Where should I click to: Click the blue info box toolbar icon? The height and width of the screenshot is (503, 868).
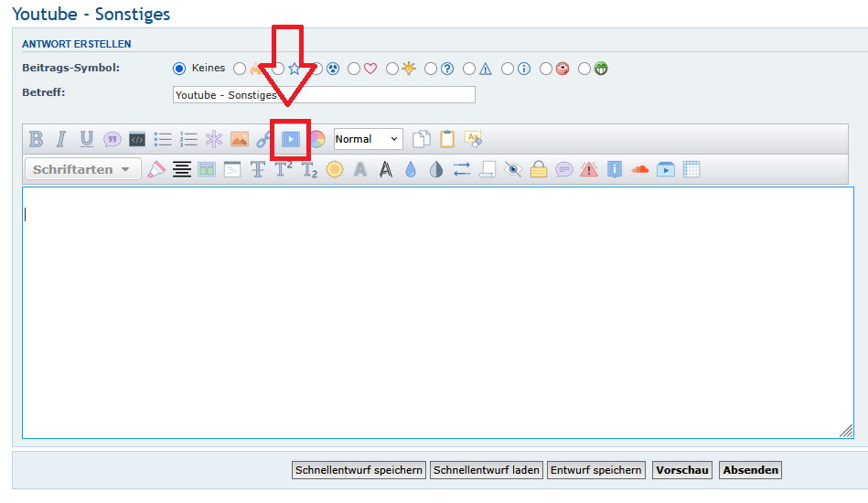615,169
